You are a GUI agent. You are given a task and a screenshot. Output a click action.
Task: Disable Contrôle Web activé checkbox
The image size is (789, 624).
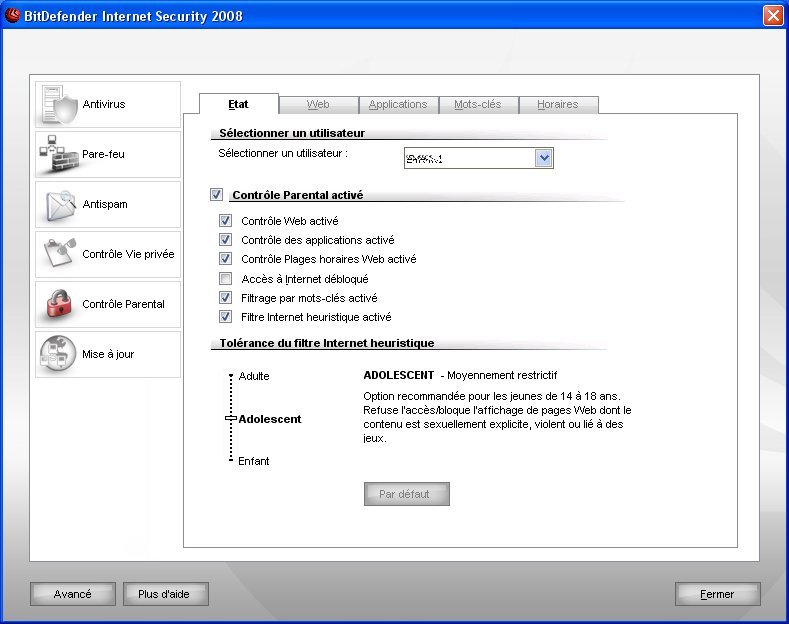pyautogui.click(x=225, y=220)
